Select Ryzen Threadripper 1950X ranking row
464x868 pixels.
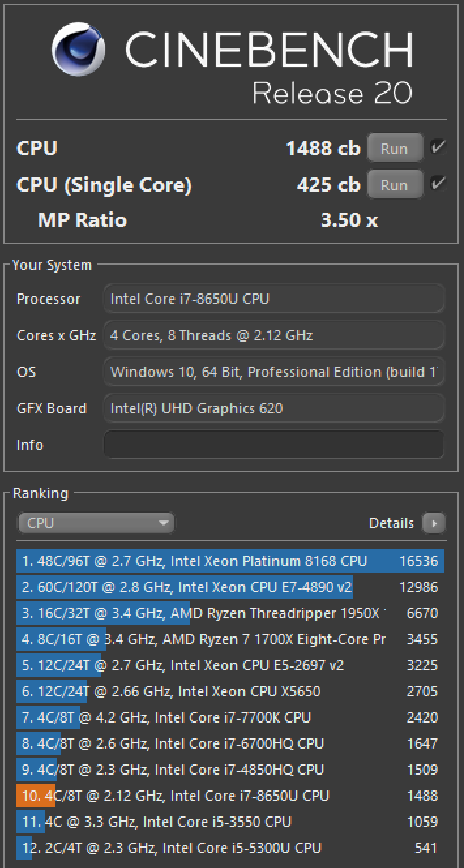click(230, 613)
